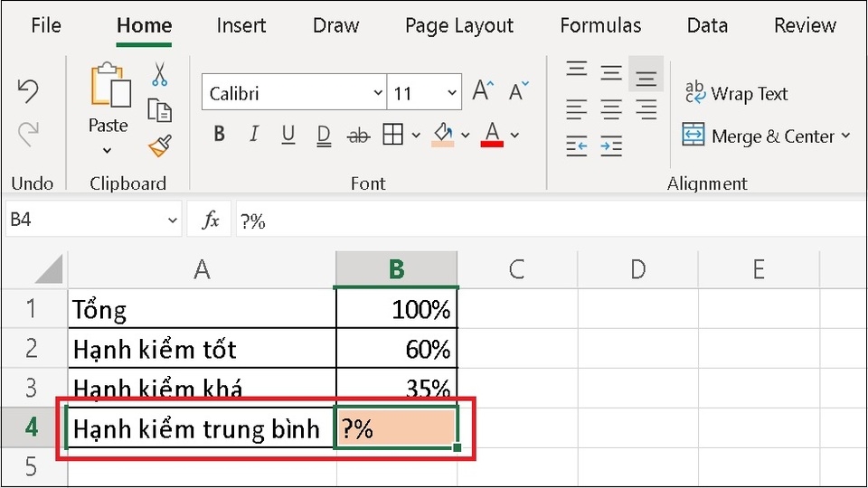Open the Font Color dropdown arrow
Screen dimensions: 868x488
(x=514, y=135)
